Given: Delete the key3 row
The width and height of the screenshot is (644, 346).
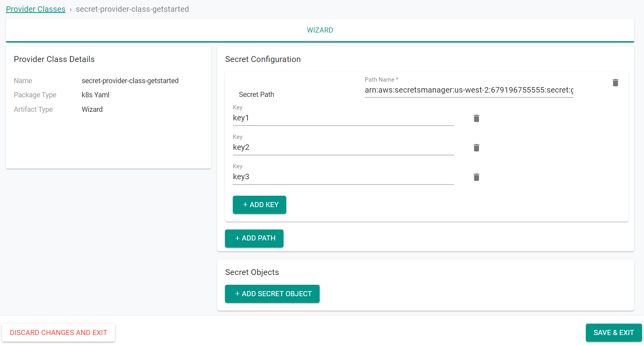Looking at the screenshot, I should [476, 177].
